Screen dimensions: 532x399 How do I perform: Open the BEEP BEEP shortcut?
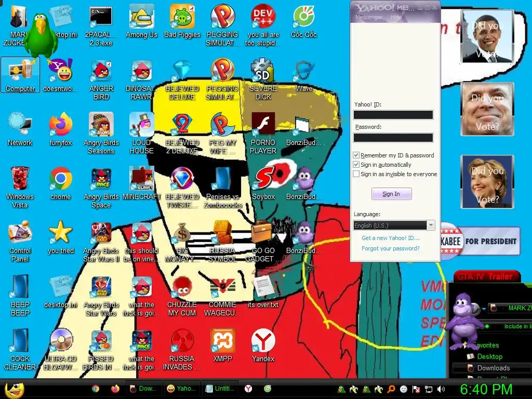click(20, 296)
